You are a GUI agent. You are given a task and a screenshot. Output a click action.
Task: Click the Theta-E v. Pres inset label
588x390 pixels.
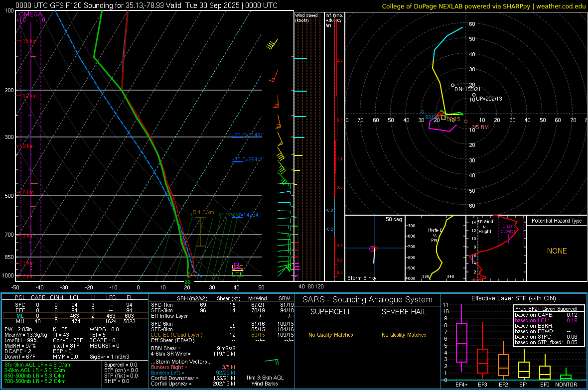pyautogui.click(x=434, y=235)
